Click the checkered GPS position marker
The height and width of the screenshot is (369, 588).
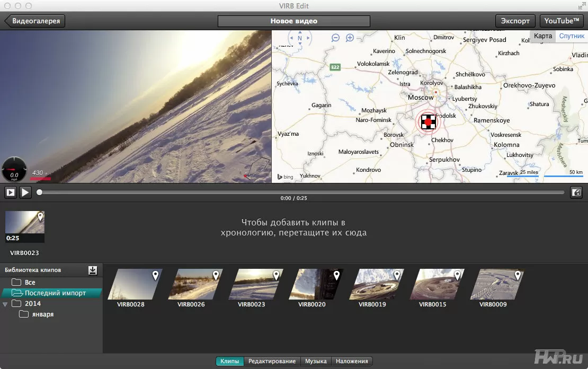pyautogui.click(x=428, y=121)
